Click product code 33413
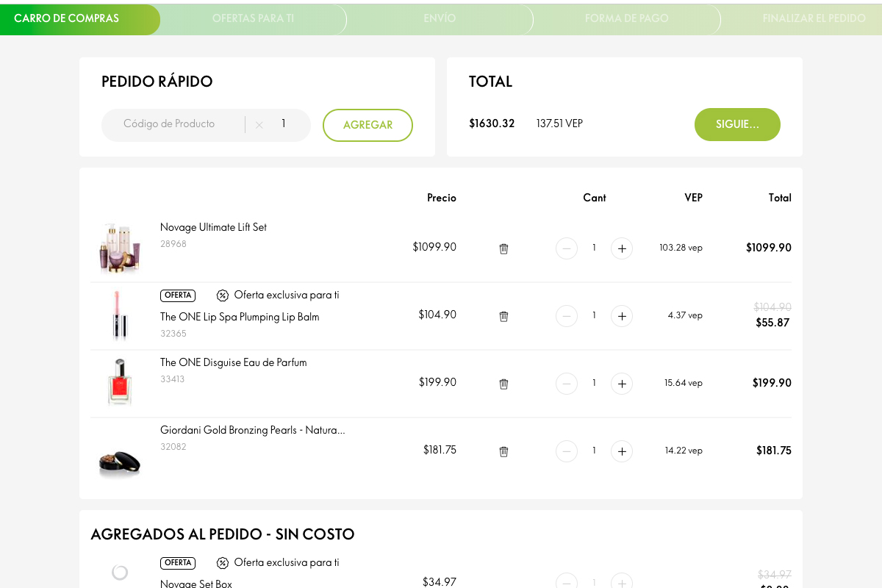Screen dimensions: 882x588 click(173, 379)
